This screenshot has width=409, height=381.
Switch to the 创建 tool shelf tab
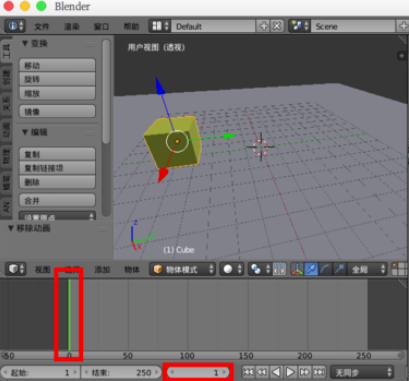[x=6, y=77]
